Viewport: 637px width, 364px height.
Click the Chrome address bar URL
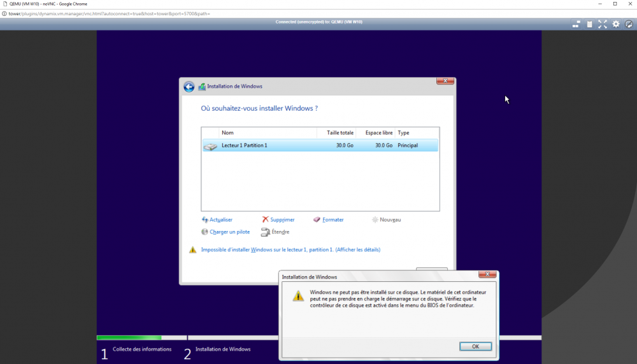click(x=110, y=13)
